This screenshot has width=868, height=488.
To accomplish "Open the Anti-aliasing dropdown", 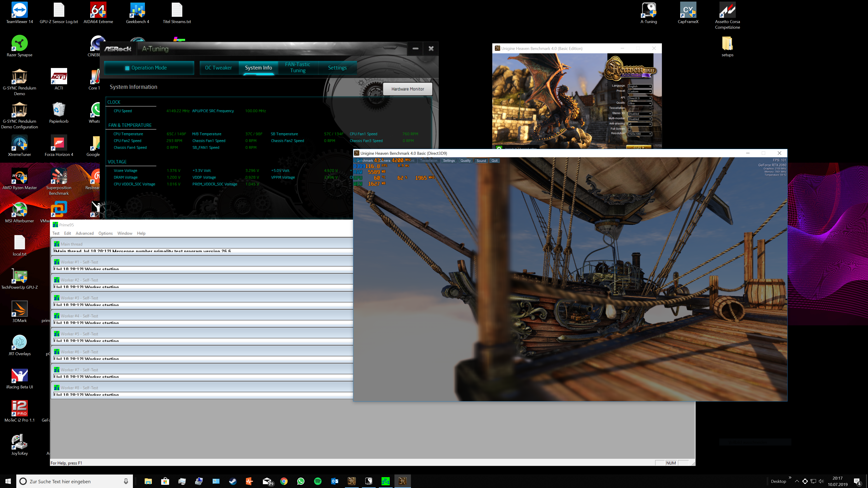I will coord(639,124).
